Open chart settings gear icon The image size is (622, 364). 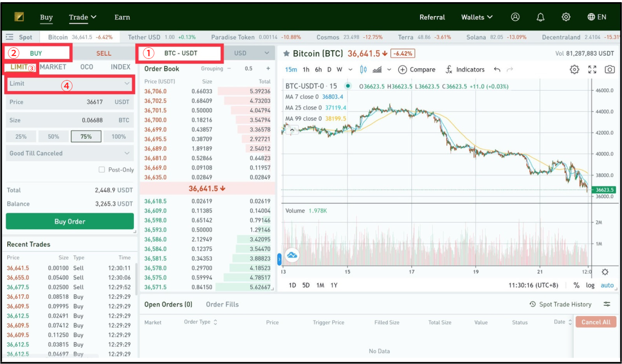pyautogui.click(x=575, y=69)
